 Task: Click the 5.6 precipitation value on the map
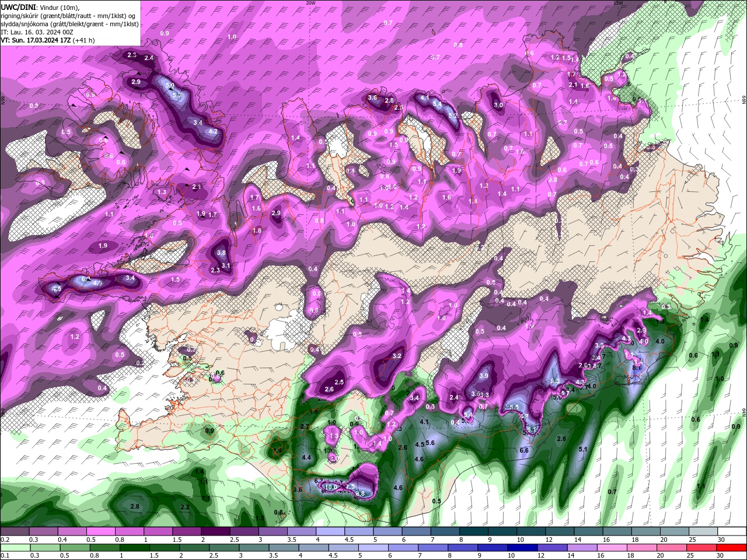click(431, 443)
